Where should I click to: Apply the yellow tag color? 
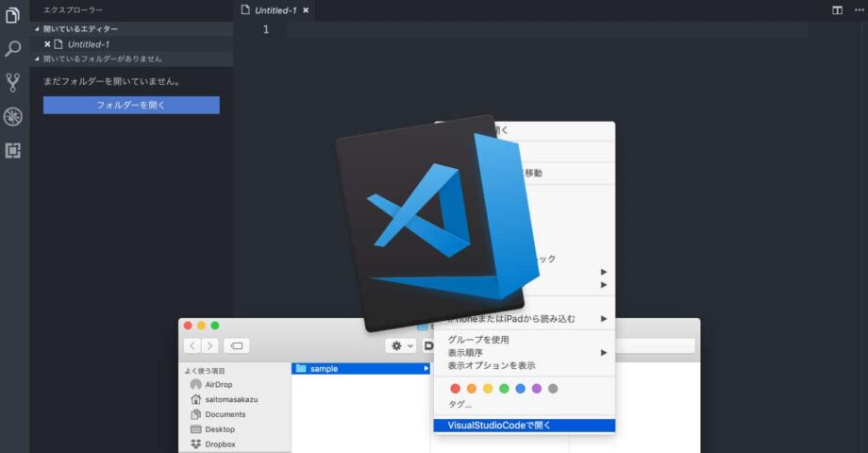(x=488, y=389)
